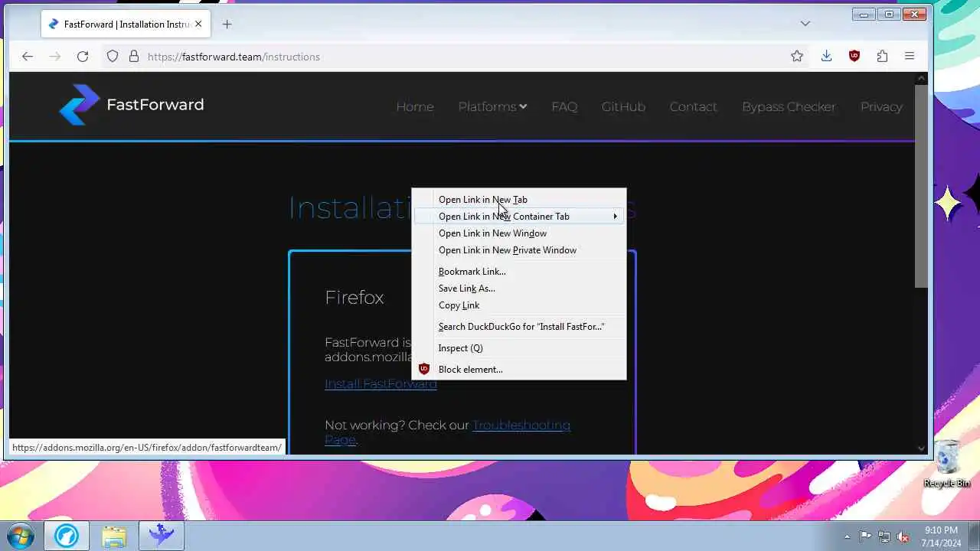The height and width of the screenshot is (551, 980).
Task: Show hidden tray icons arrow
Action: point(847,536)
